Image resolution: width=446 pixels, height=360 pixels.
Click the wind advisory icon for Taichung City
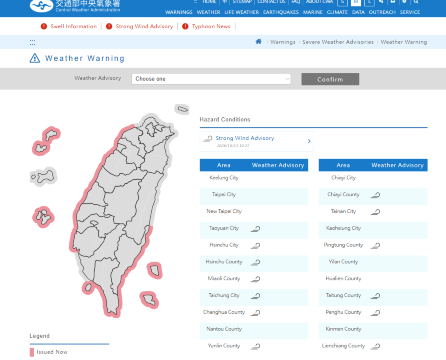tap(256, 296)
